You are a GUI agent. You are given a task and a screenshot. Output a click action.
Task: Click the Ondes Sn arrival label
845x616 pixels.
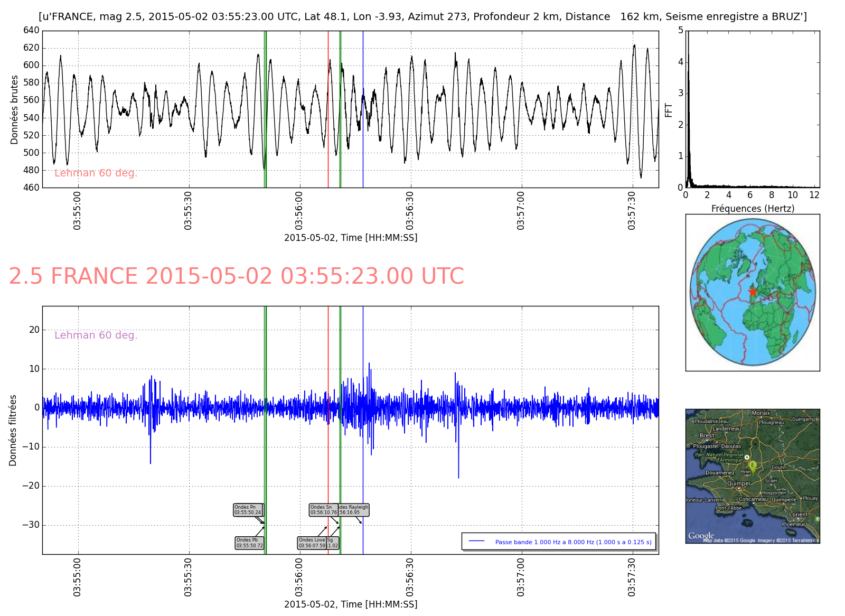(x=323, y=510)
